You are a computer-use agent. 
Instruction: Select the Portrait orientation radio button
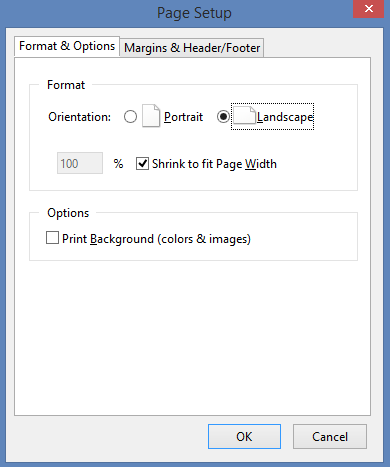pyautogui.click(x=130, y=117)
